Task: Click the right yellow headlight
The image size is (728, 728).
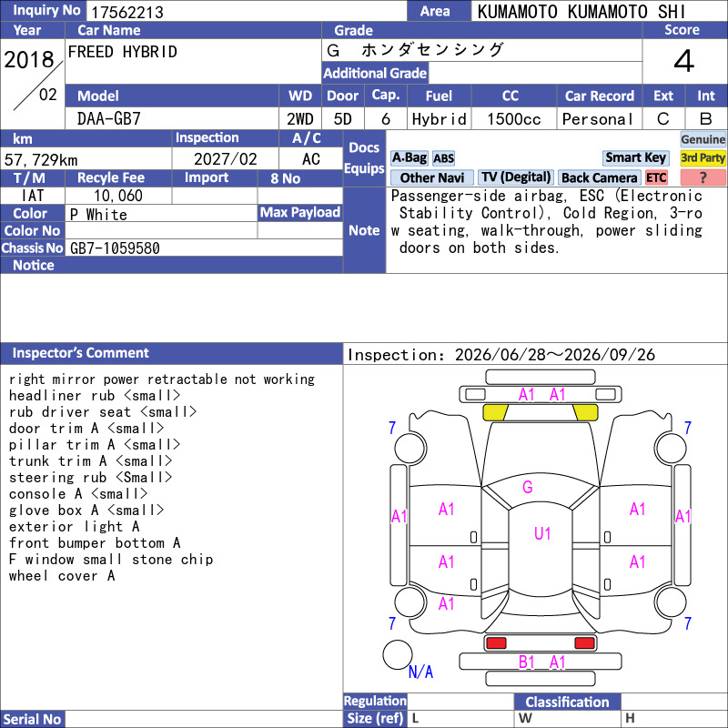Action: coord(585,412)
